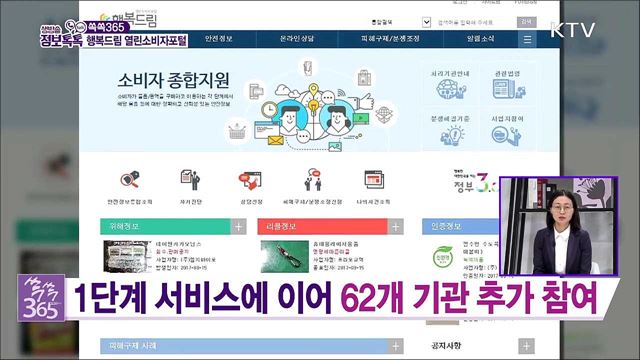
Task: Click the 리콜정보 item's product title link
Action: (x=336, y=244)
